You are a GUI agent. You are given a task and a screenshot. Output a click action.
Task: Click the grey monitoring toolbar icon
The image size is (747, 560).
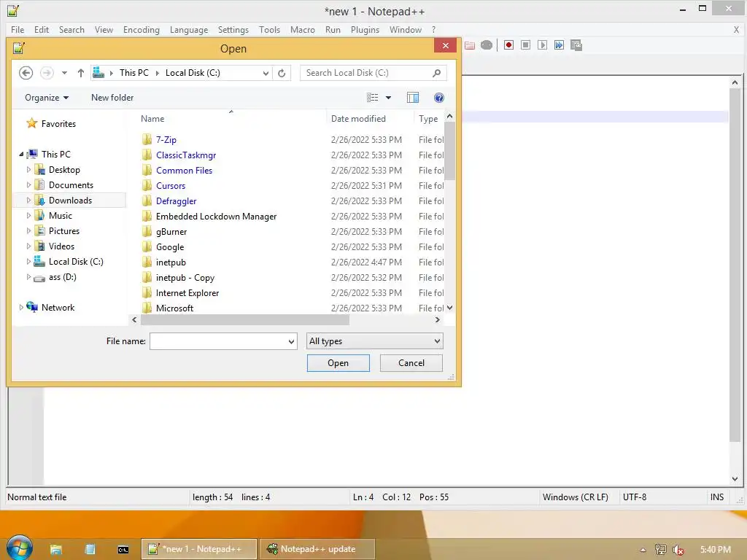487,45
